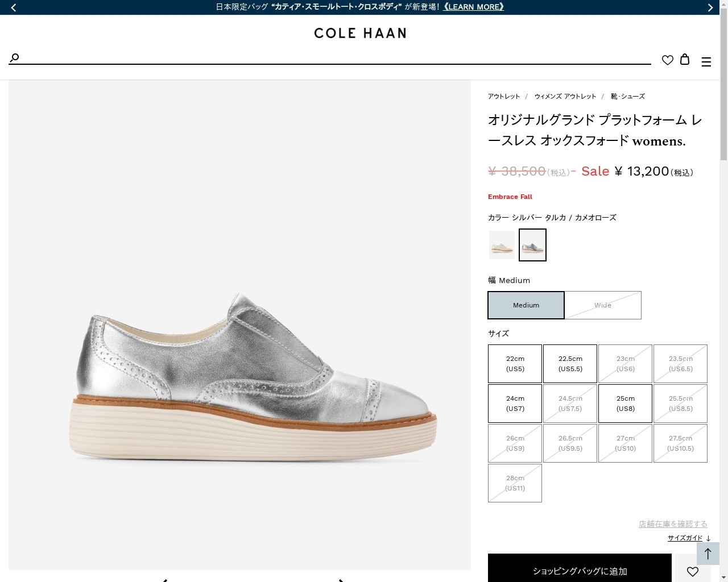
Task: Open the shopping bag icon
Action: (685, 59)
